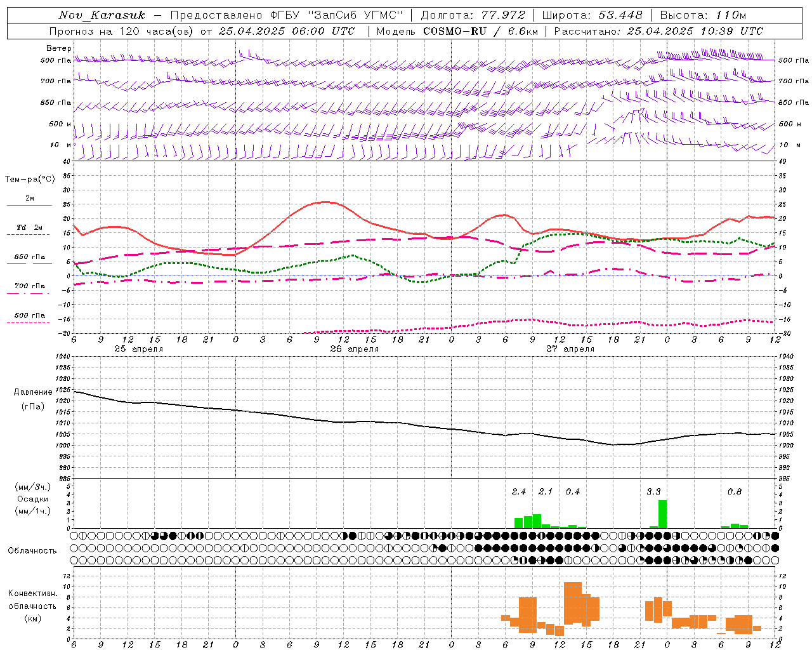Click the precipitation total "2.1"
This screenshot has height=650, width=812.
[x=546, y=491]
